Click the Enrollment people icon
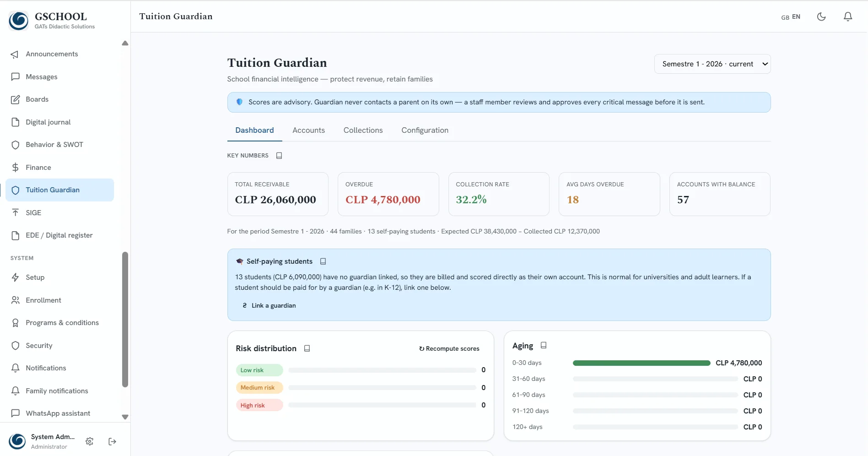Screen dimensions: 868x456 (x=15, y=300)
